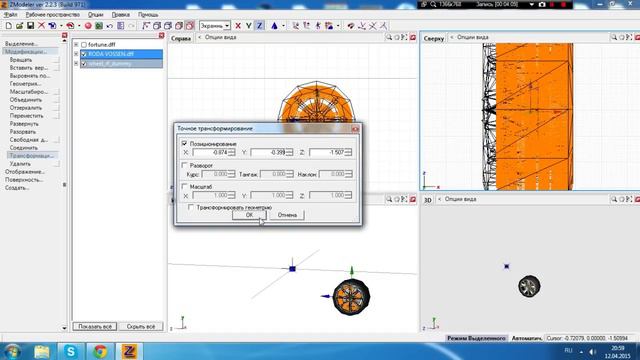Click zoom magnifier in 3D viewport header
Viewport: 640px width, 360px height.
(x=613, y=199)
